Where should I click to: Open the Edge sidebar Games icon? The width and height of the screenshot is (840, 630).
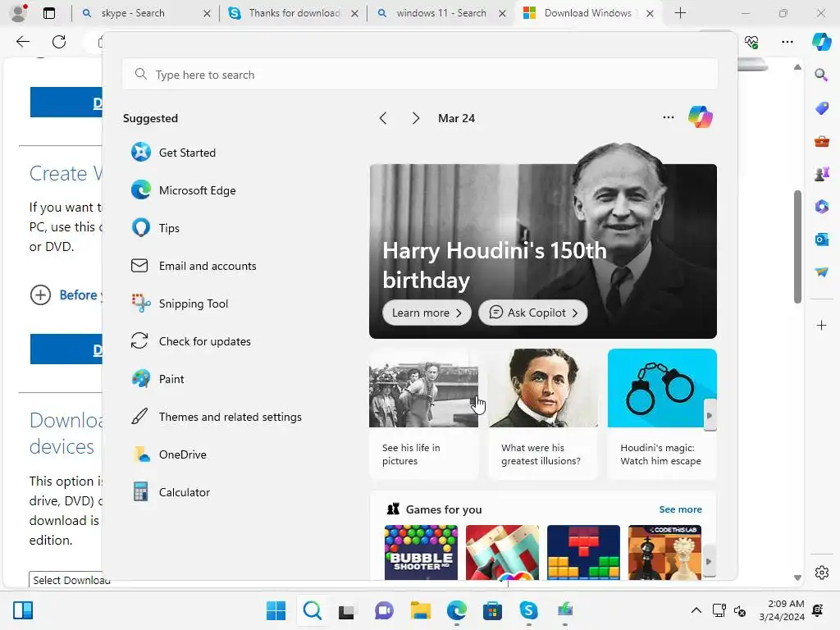[x=821, y=174]
